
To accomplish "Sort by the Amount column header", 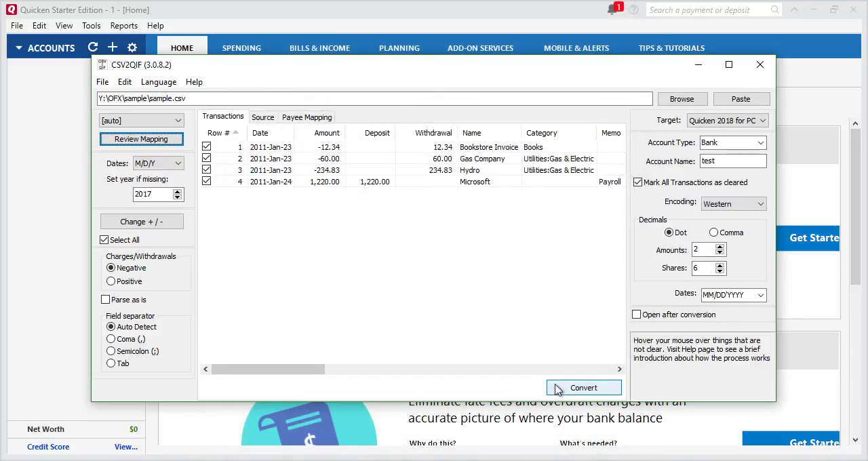I will (x=319, y=133).
